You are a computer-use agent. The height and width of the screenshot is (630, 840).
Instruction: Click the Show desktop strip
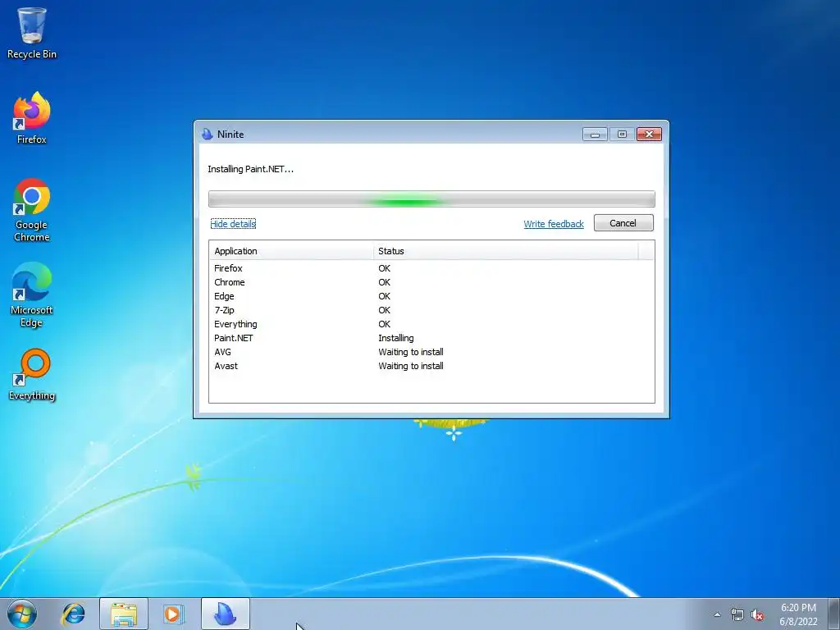834,614
